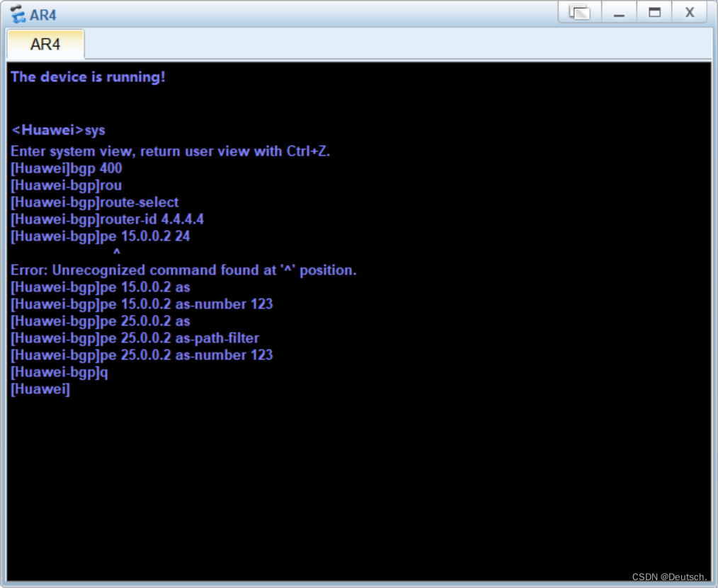The height and width of the screenshot is (588, 718).
Task: Click the '[Huawei-bgp]route-select' line
Action: click(95, 202)
